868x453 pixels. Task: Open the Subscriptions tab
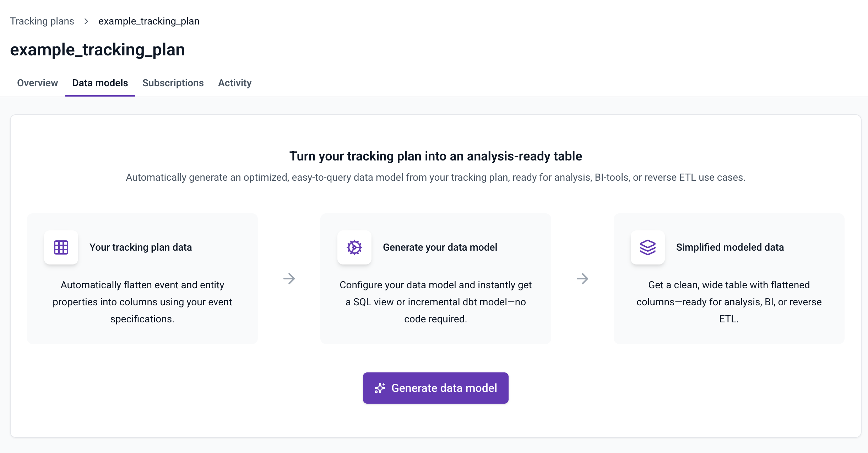click(x=173, y=83)
